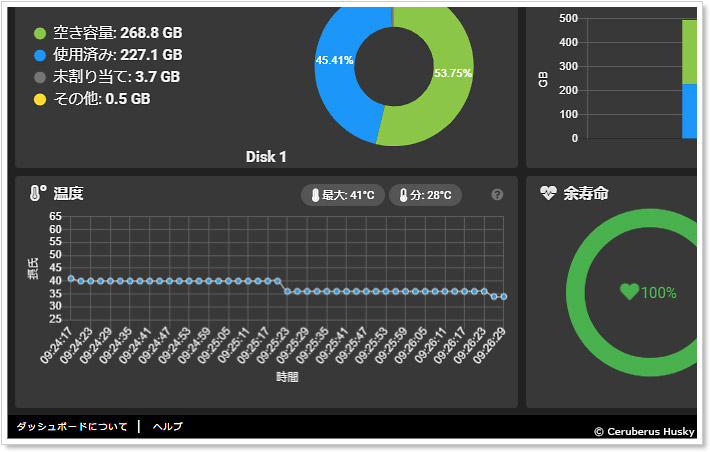
Task: Click the gray legend dot for 未割り当て
Action: [x=40, y=77]
